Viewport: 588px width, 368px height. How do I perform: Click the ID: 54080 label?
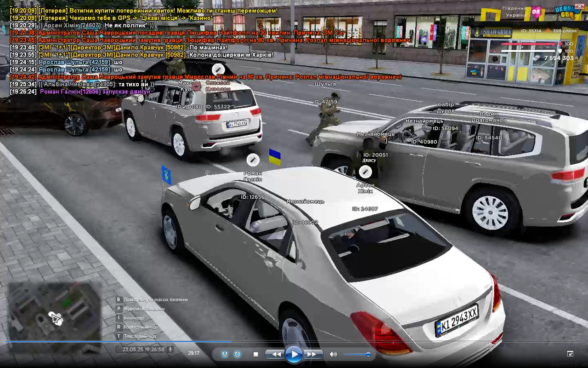[189, 106]
